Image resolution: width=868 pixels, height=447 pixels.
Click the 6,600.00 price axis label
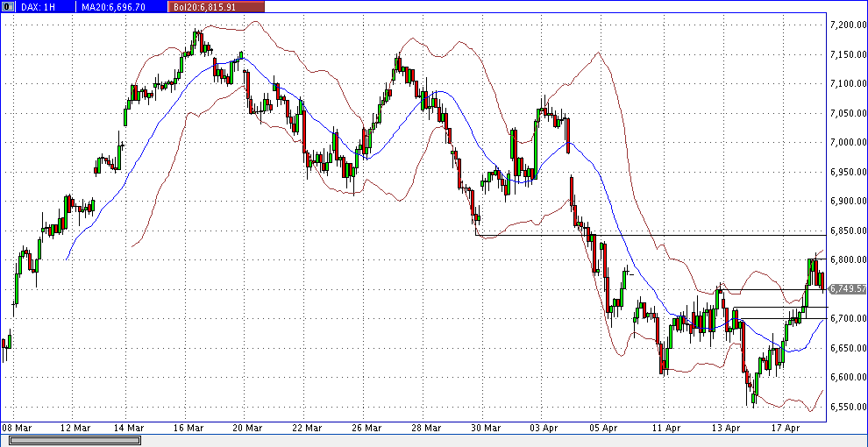[x=848, y=377]
